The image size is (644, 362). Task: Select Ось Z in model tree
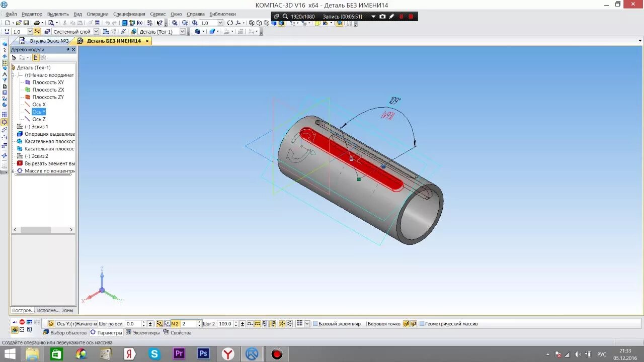tap(39, 119)
